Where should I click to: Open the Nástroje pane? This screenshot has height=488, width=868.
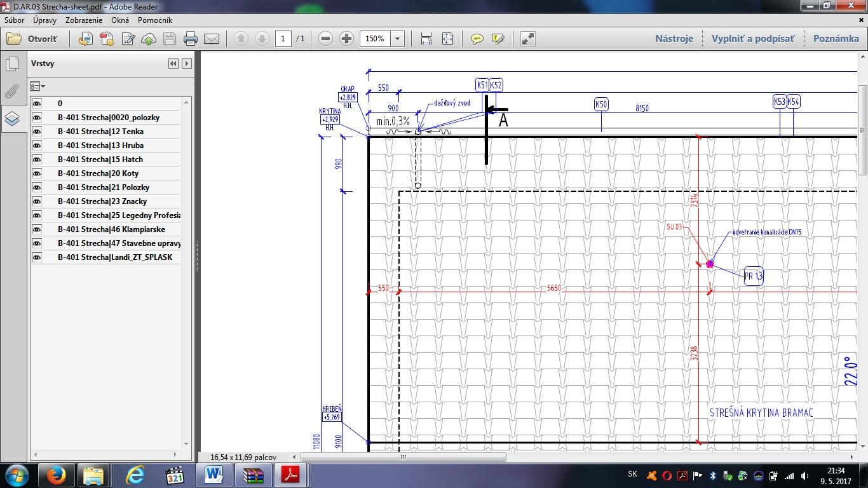674,39
